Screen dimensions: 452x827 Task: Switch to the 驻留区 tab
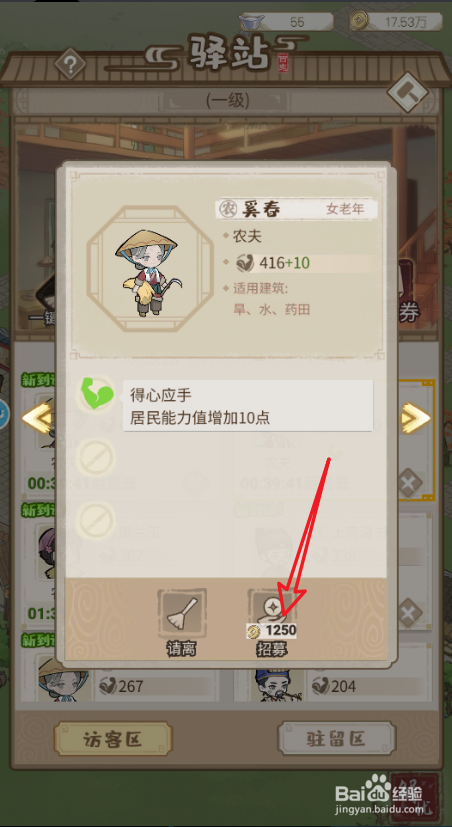[336, 738]
